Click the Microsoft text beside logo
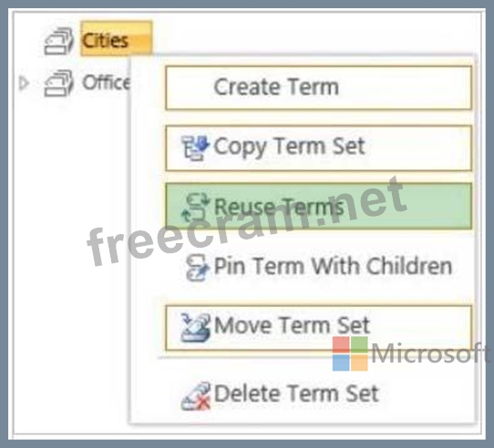494x448 pixels. pyautogui.click(x=430, y=352)
